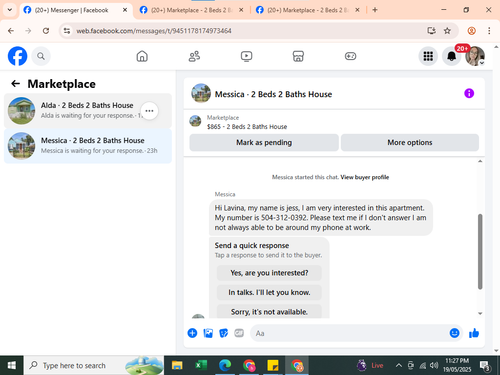
Task: Choose a sticker from the sticker icon
Action: 223,333
